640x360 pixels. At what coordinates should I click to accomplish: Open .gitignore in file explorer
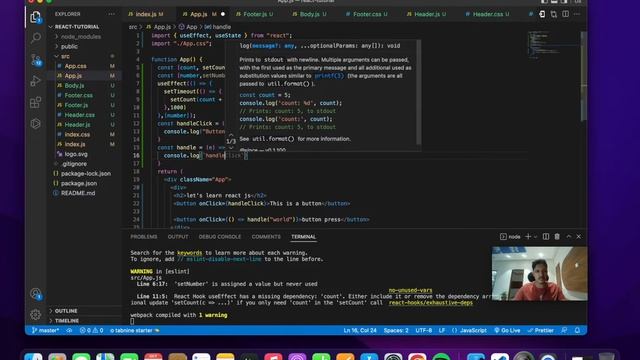74,164
